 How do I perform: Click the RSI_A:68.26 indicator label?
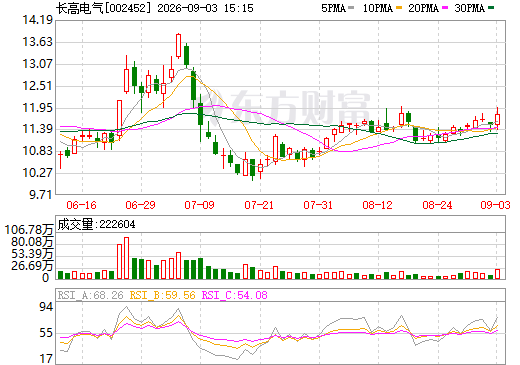(x=90, y=295)
